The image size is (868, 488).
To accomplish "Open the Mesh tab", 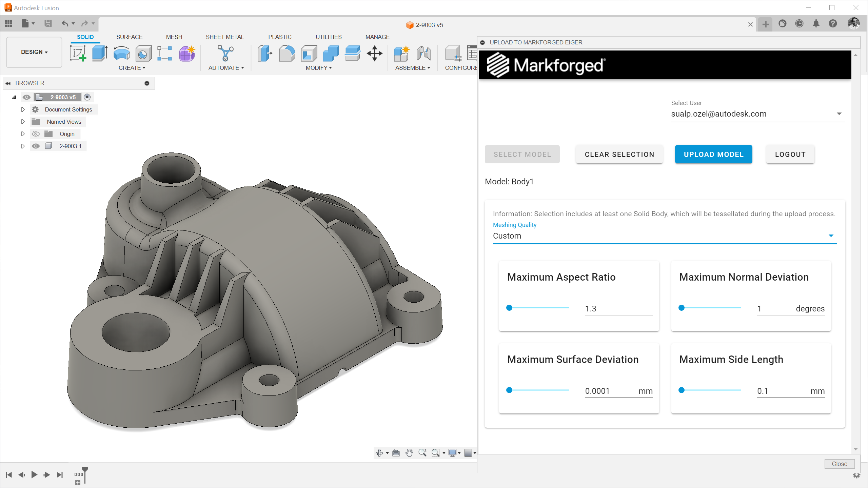I will (174, 37).
